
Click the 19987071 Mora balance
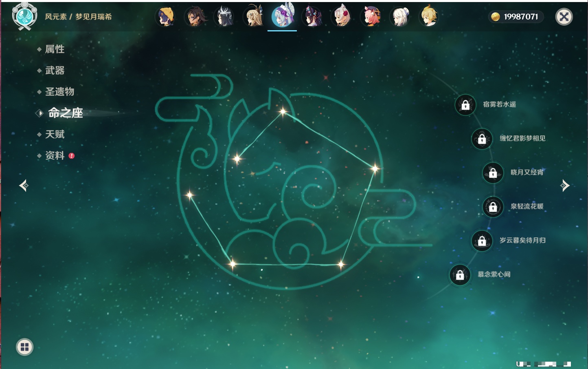point(521,17)
